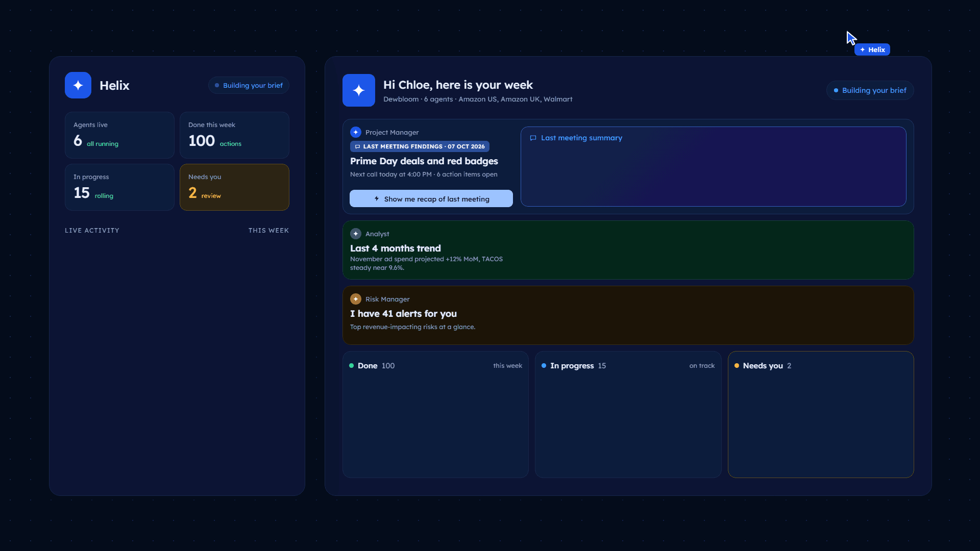Open the Last Meeting Findings 07 Oct badge

coord(420,146)
